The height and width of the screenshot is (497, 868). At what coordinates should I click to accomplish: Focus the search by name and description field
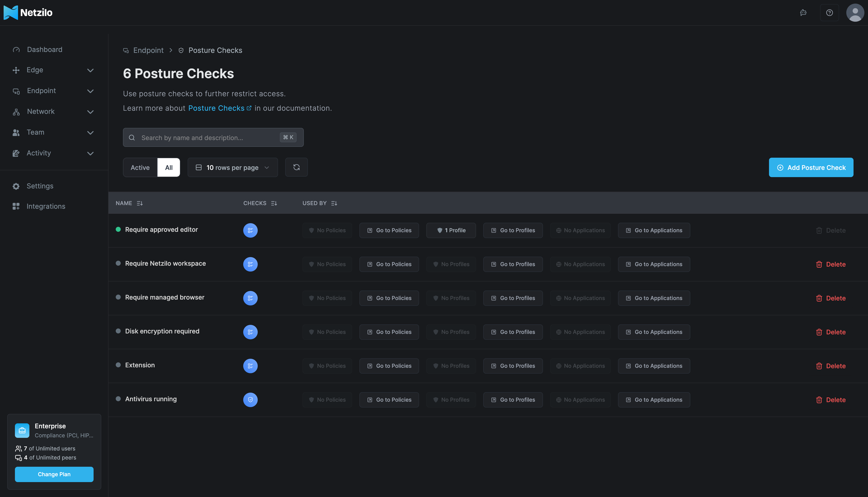point(213,137)
